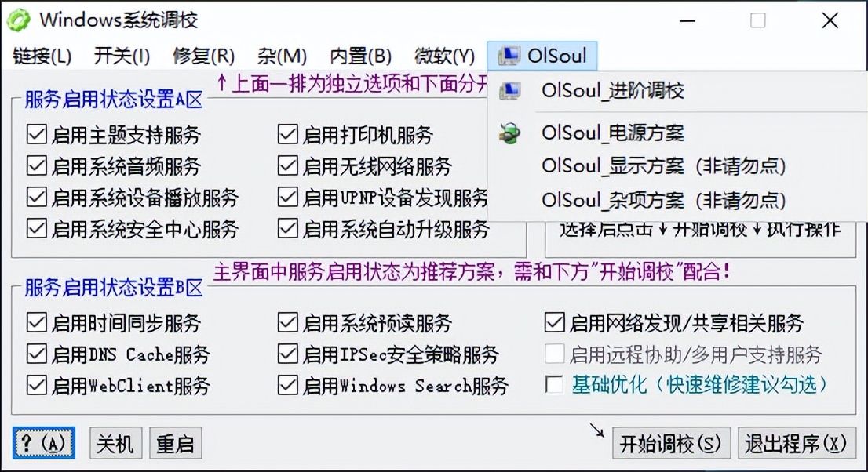
Task: Toggle 启用打印机服务 checkbox
Action: (285, 135)
